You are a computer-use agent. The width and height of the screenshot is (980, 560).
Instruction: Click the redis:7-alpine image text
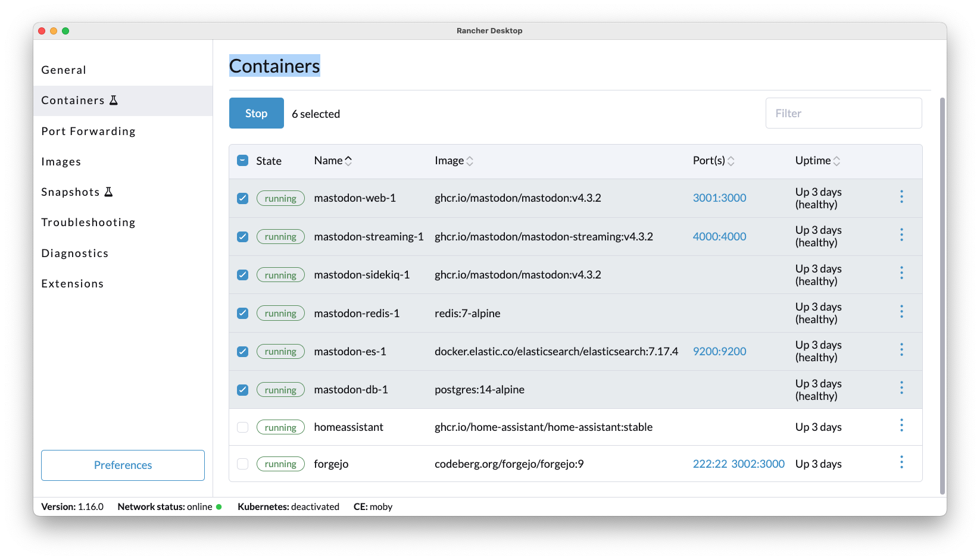coord(467,314)
